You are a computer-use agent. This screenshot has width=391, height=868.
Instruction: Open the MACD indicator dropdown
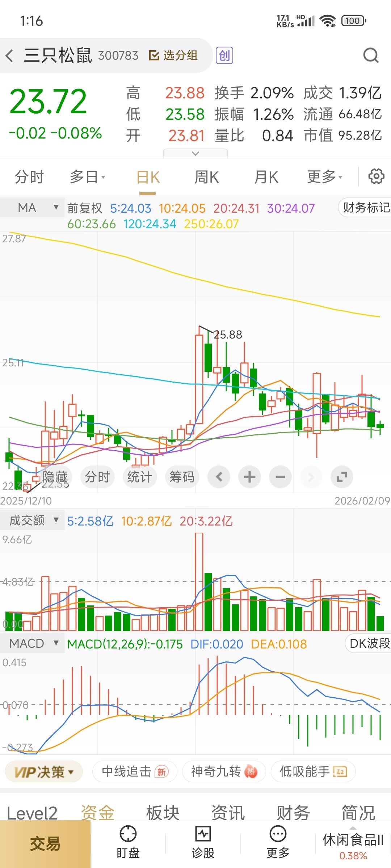(x=33, y=643)
